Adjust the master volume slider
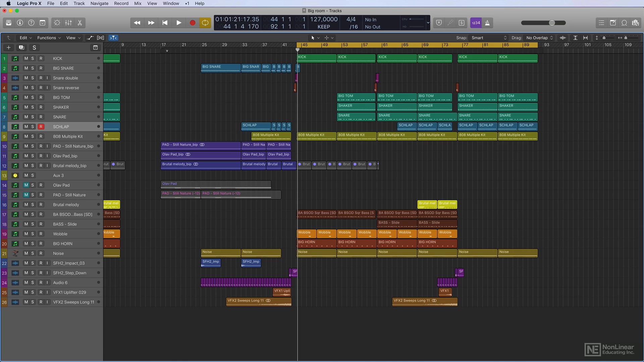Screen dimensions: 644x362 [x=552, y=23]
